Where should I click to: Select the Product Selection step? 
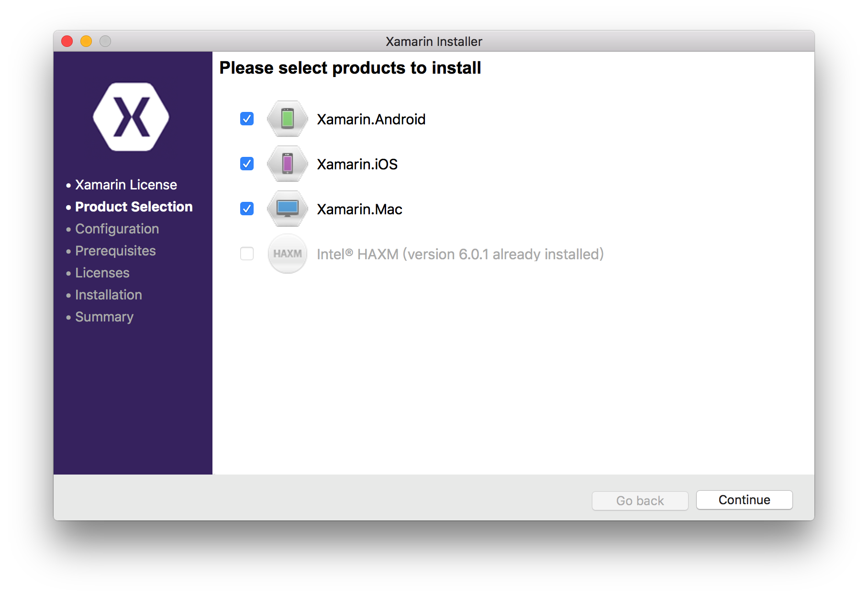point(134,207)
